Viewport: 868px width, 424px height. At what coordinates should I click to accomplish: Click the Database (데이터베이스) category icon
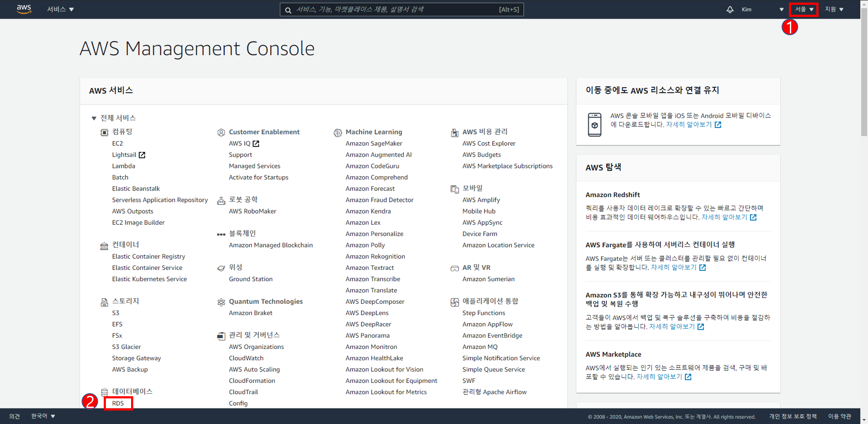tap(104, 392)
